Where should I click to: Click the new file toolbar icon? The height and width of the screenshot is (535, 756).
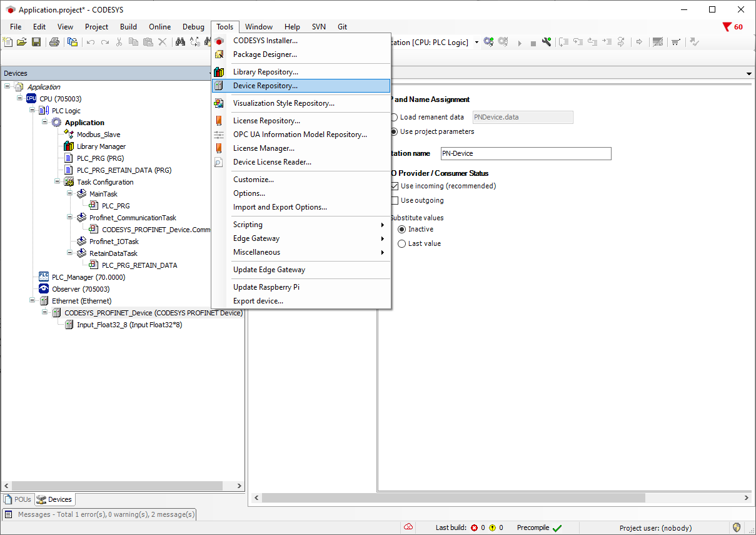pos(8,42)
